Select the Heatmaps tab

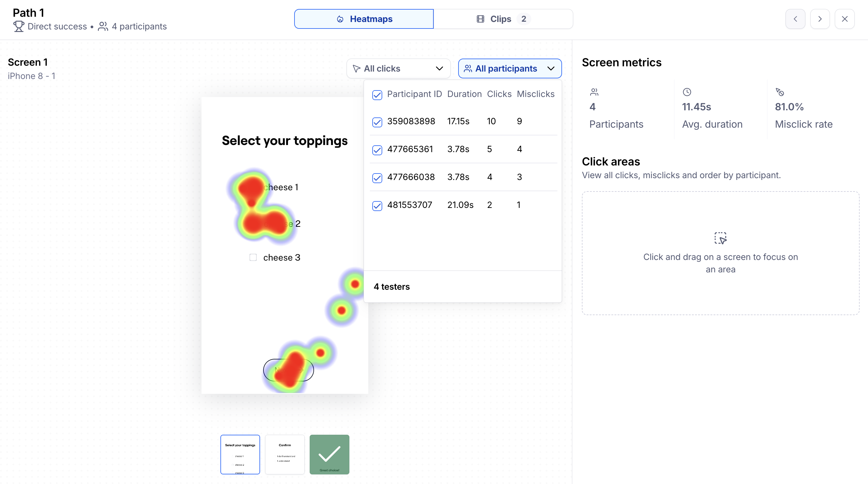364,19
